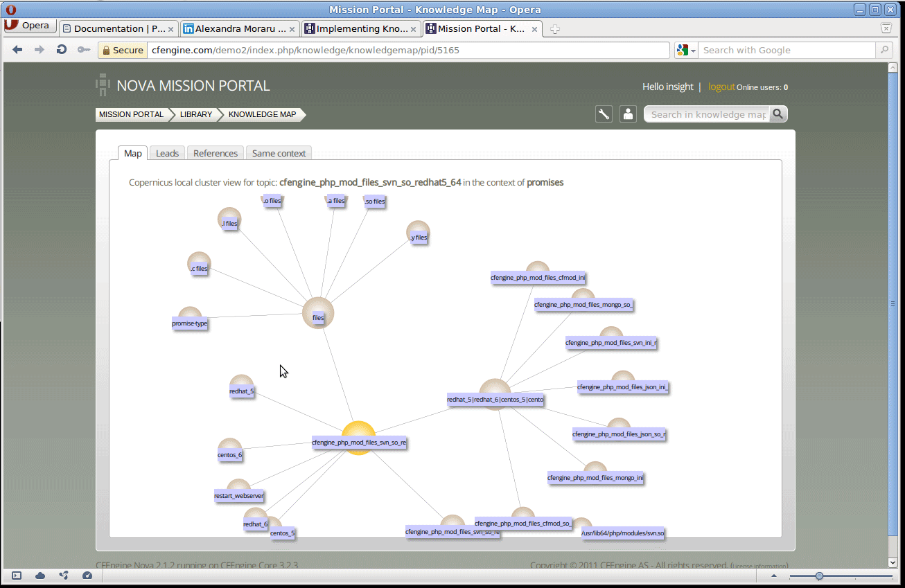The image size is (905, 588).
Task: Open the wrench settings icon
Action: click(x=604, y=114)
